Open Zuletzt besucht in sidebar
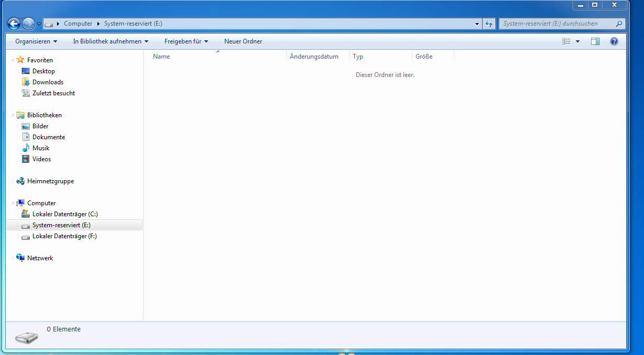This screenshot has width=644, height=355. tap(53, 93)
